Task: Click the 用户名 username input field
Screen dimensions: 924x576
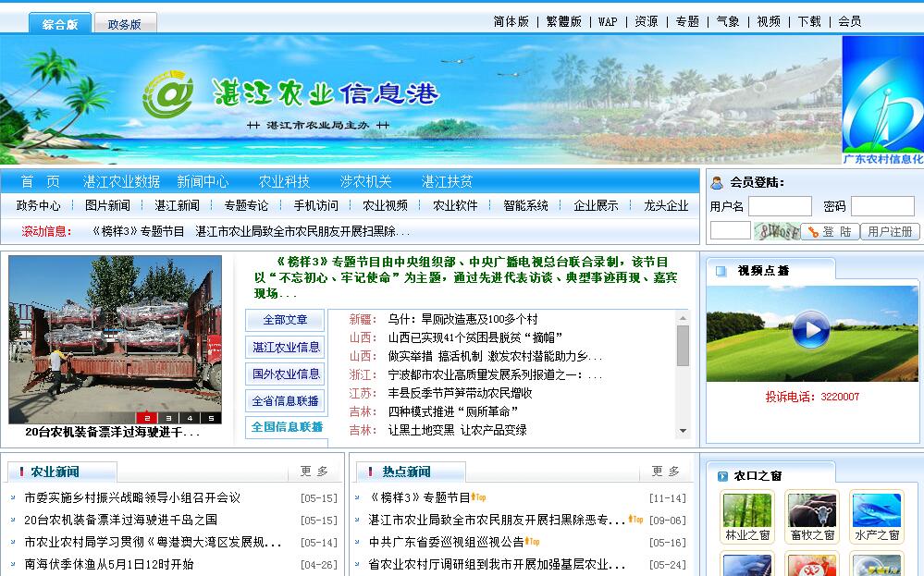Action: tap(780, 206)
